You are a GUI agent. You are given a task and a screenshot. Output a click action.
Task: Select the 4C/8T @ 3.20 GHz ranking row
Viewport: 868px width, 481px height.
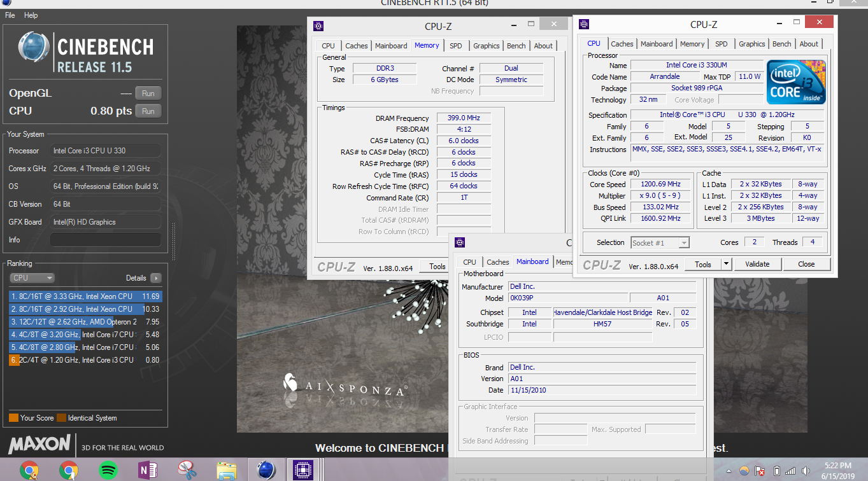(x=85, y=335)
